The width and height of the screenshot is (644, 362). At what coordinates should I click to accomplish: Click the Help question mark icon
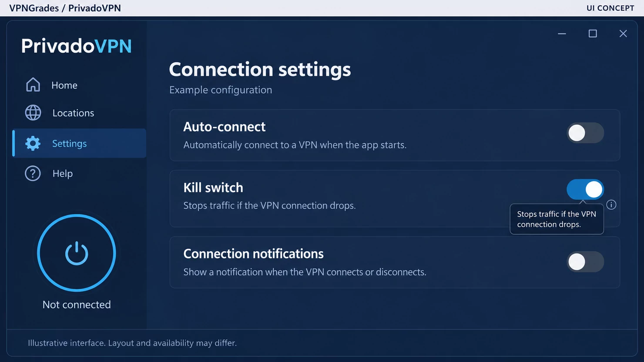(33, 173)
